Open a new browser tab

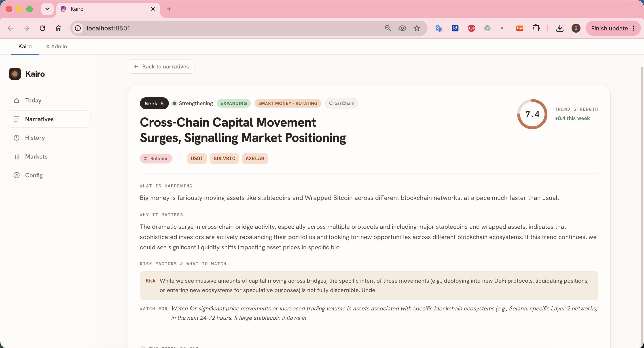(x=169, y=9)
